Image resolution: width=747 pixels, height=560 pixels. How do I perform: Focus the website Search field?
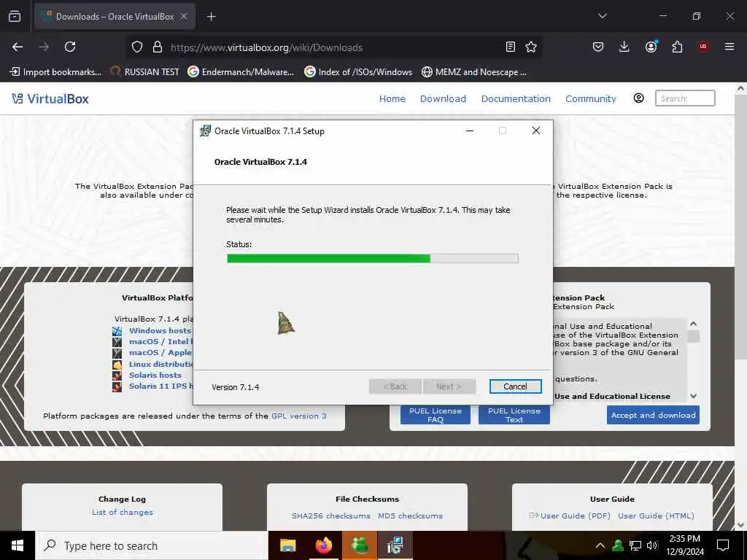tap(685, 98)
